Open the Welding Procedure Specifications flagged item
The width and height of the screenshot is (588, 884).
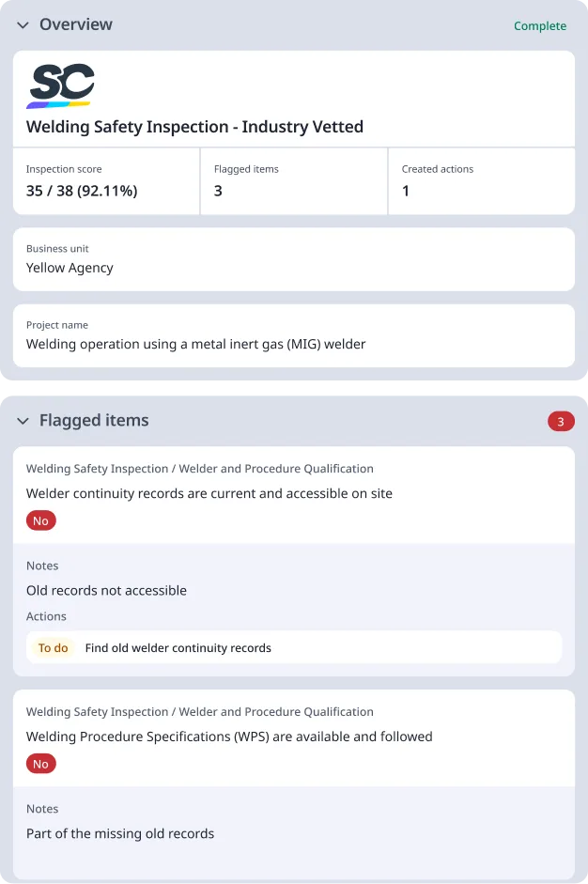click(x=229, y=737)
